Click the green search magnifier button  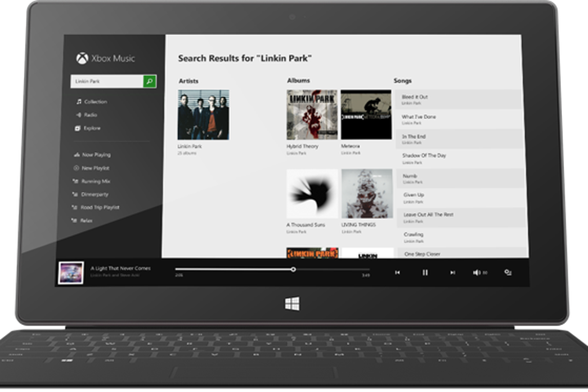[x=150, y=81]
